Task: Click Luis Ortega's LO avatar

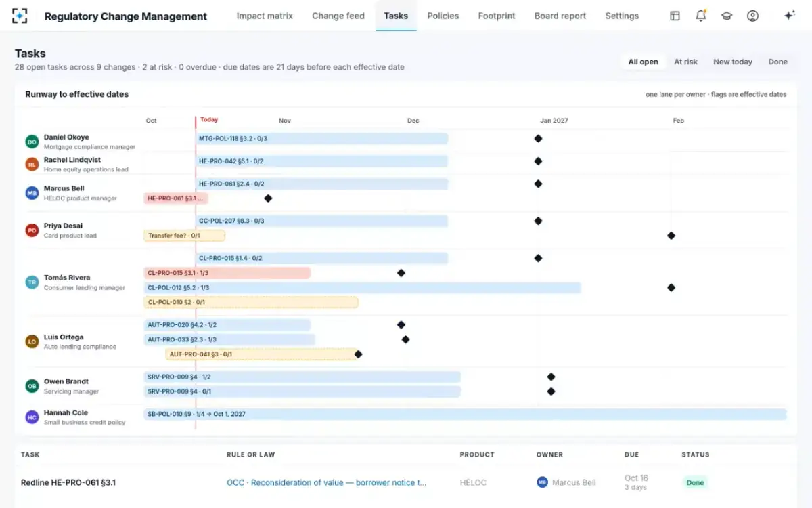Action: point(32,341)
